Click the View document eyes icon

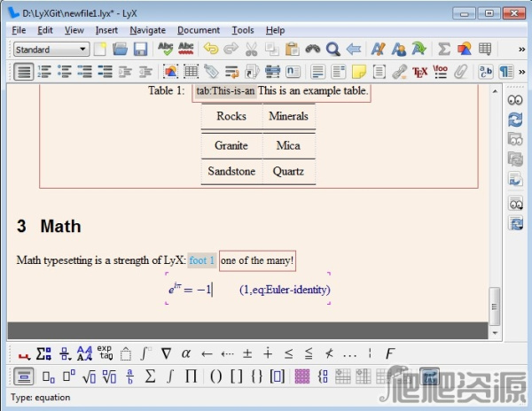(514, 101)
